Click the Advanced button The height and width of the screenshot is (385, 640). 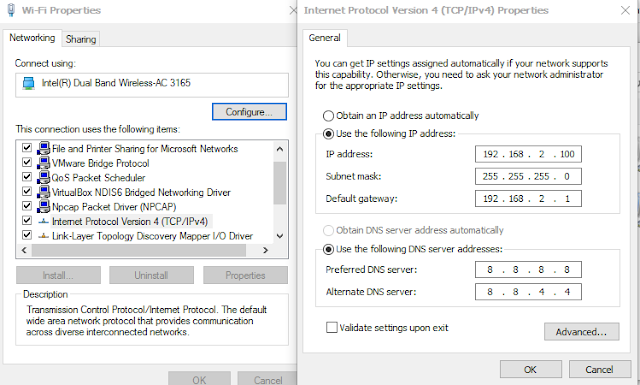coord(582,332)
